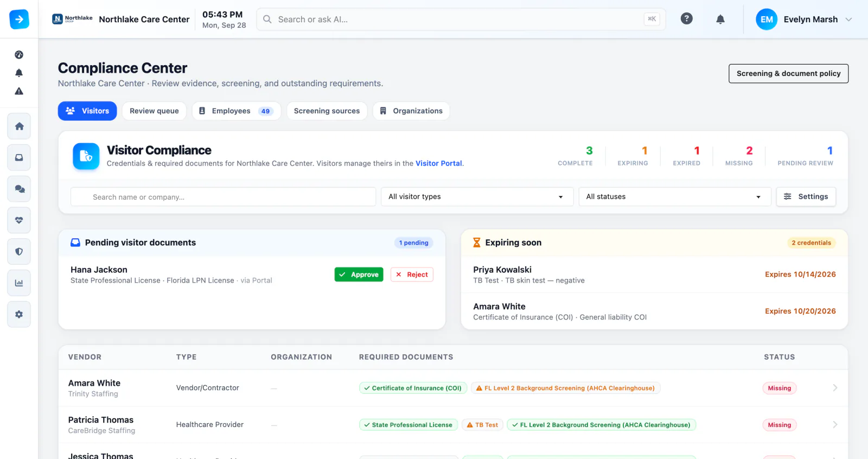The width and height of the screenshot is (868, 459).
Task: Open notifications bell in top bar
Action: [x=720, y=20]
